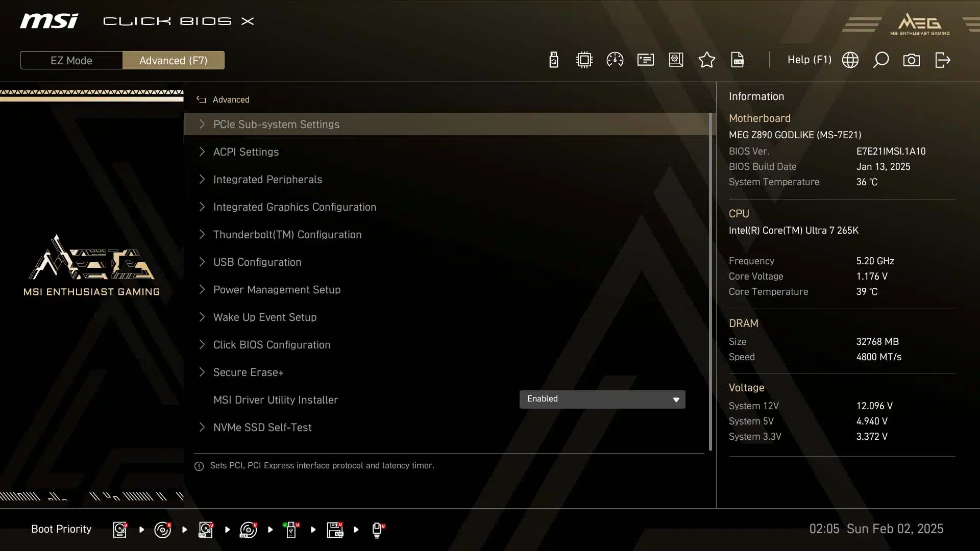980x551 pixels.
Task: Open Help (F1)
Action: click(809, 60)
